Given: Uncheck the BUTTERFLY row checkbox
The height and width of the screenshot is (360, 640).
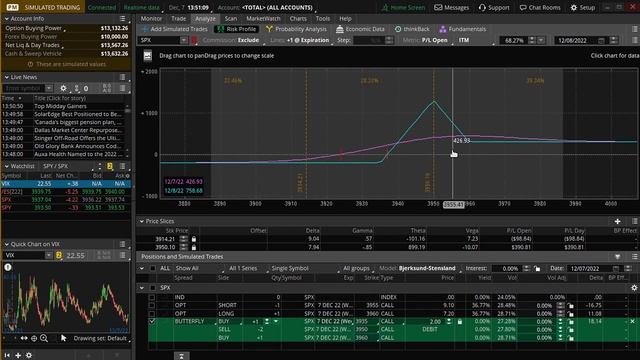Looking at the screenshot, I should click(152, 322).
